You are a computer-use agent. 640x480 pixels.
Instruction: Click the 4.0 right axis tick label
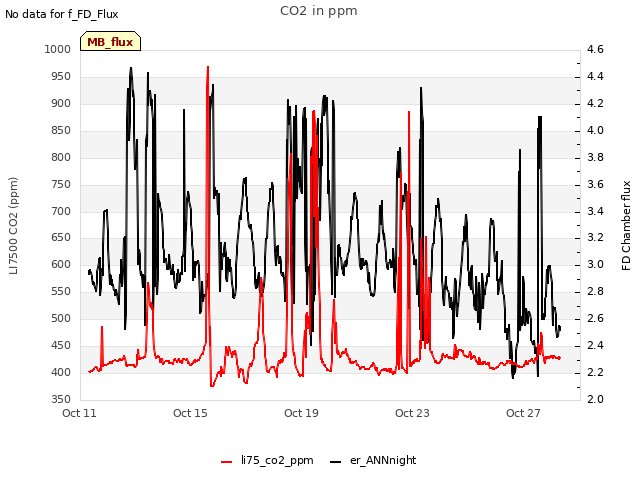click(595, 130)
